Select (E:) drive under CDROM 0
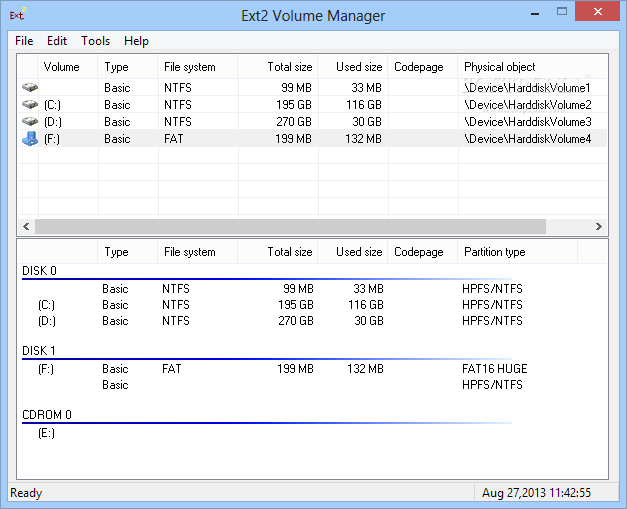 pos(46,433)
